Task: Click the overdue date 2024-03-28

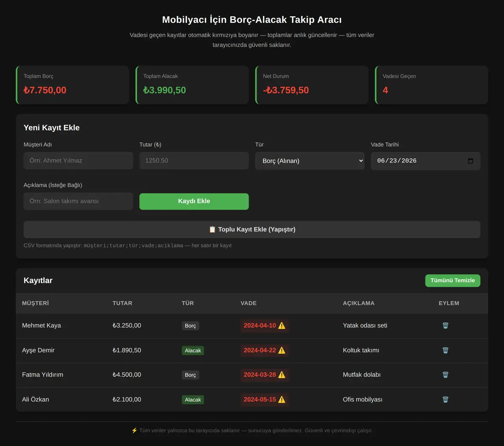Action: [260, 375]
